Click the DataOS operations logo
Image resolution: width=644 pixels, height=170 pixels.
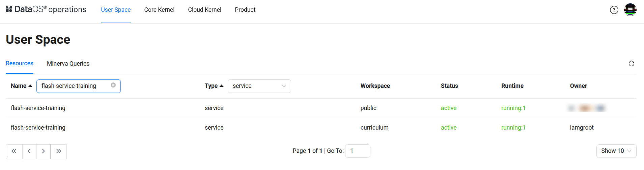point(46,9)
